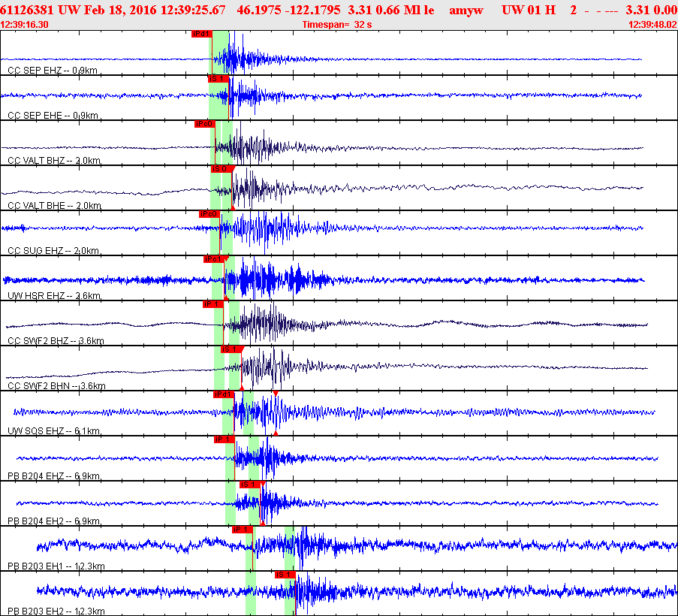Click the red S marker triangle on SQS EHZ
Image resolution: width=678 pixels, height=616 pixels.
276,393
